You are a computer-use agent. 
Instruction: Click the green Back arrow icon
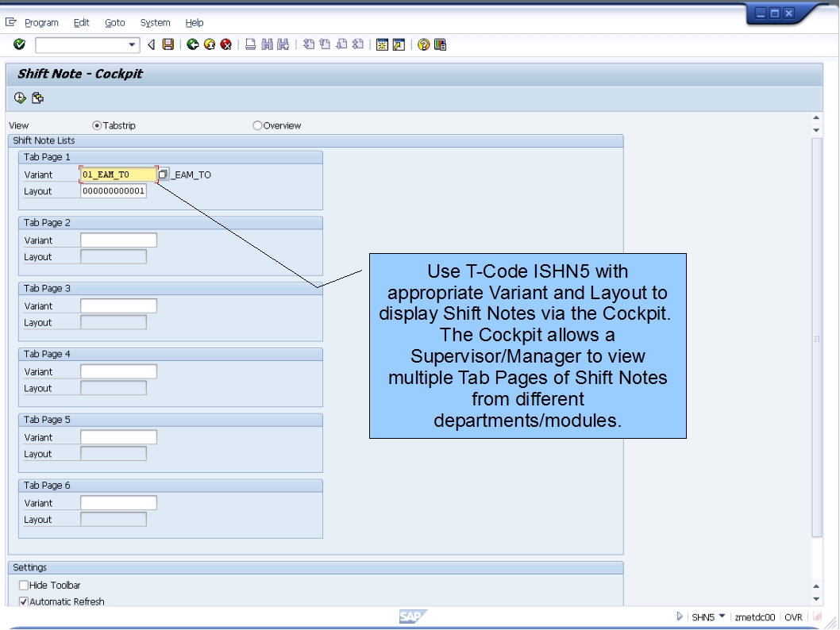[193, 44]
